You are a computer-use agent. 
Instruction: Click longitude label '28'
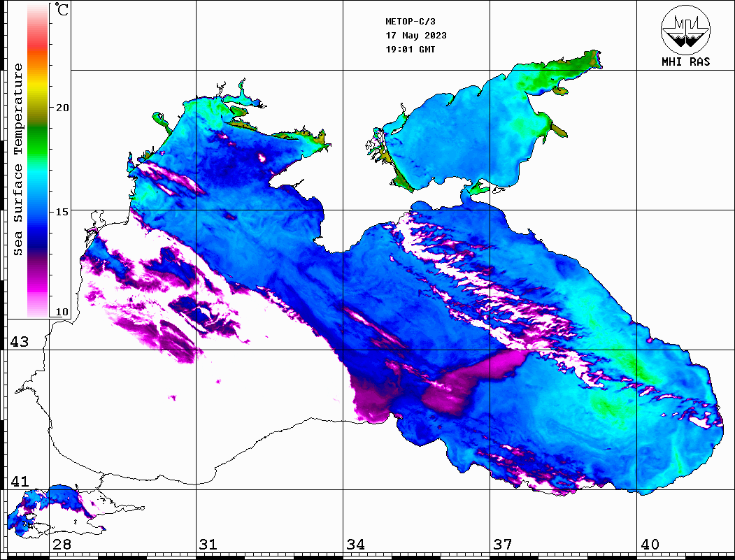pos(62,545)
